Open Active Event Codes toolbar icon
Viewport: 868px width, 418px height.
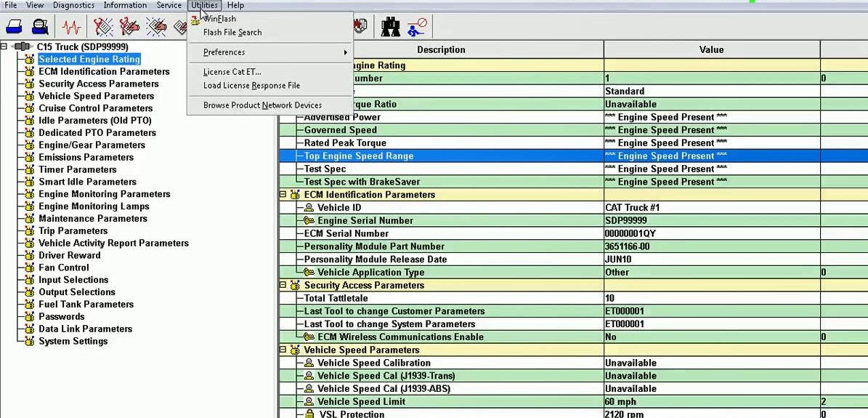[x=157, y=26]
